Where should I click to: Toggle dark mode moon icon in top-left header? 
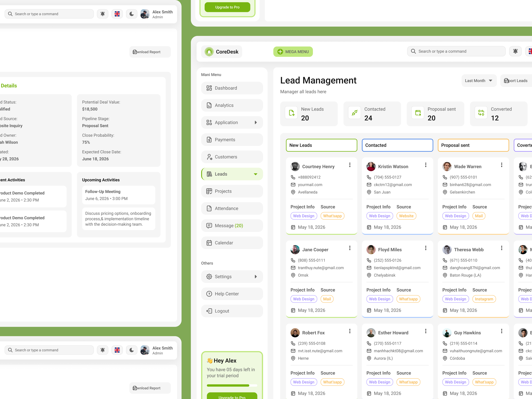point(132,14)
